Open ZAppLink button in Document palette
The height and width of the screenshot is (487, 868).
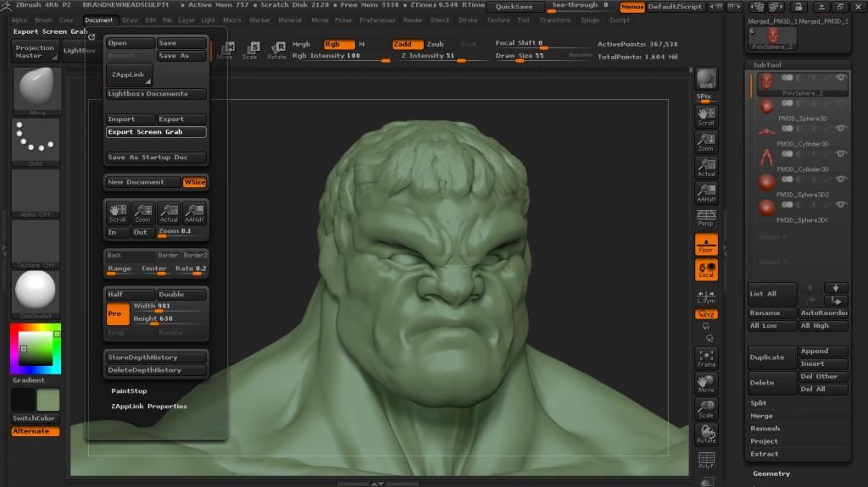tap(129, 75)
